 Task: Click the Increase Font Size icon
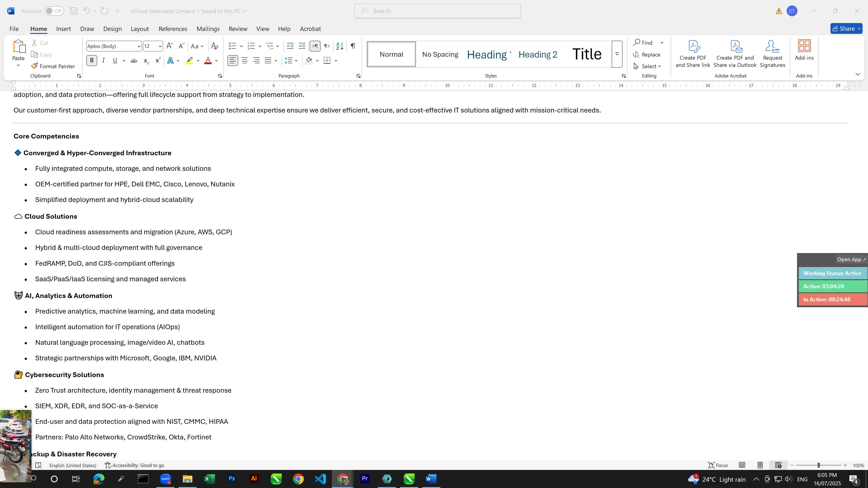coord(170,46)
